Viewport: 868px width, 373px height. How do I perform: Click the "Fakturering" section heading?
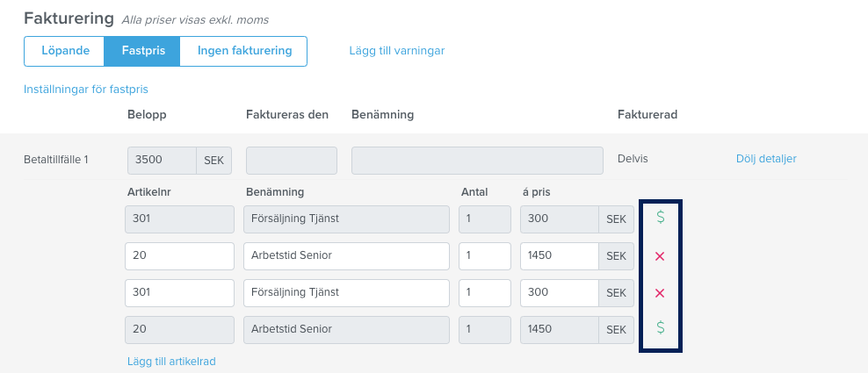(69, 18)
